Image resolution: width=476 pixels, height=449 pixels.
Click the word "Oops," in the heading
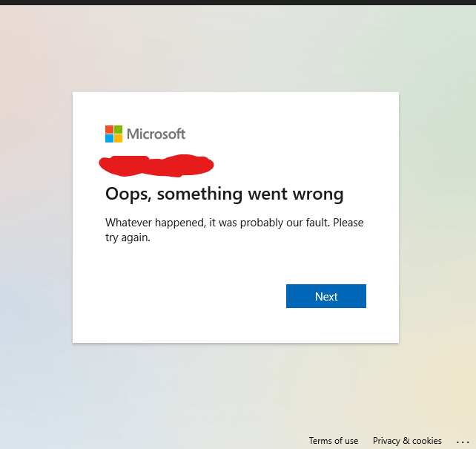click(128, 194)
